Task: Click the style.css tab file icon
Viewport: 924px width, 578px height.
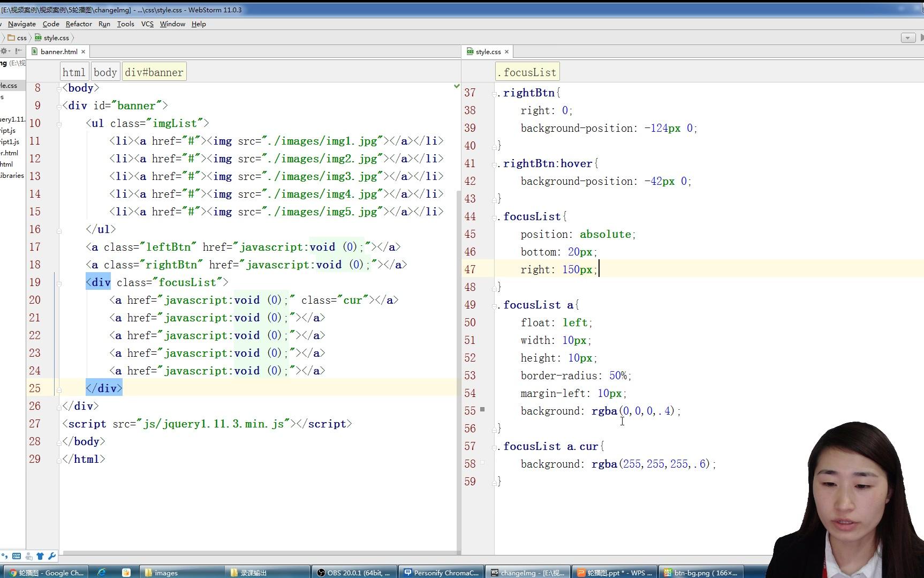Action: [x=470, y=51]
